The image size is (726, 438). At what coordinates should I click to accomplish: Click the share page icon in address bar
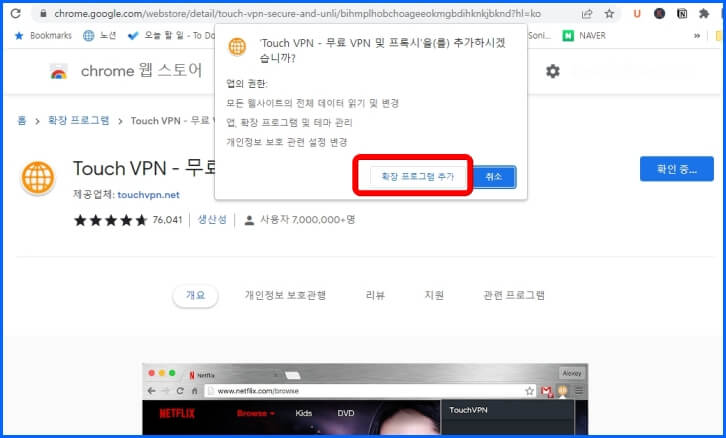coord(587,14)
